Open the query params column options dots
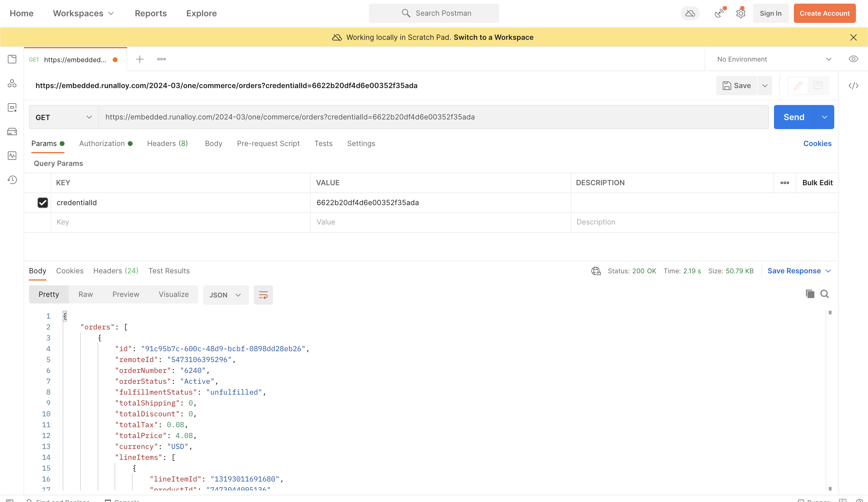The height and width of the screenshot is (502, 868). click(785, 183)
